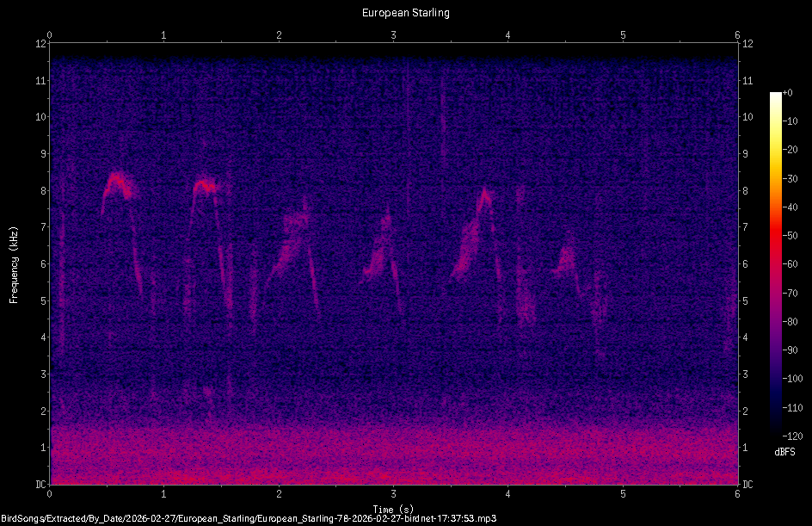The width and height of the screenshot is (812, 526).
Task: Select the 5 kHz tick on the right axis
Action: coord(743,300)
